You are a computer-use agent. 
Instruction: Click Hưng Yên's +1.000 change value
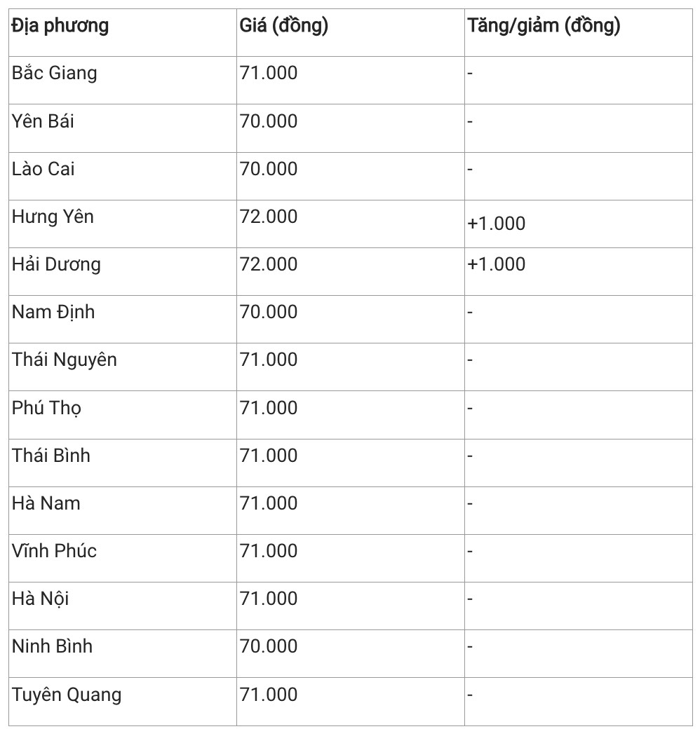[497, 224]
